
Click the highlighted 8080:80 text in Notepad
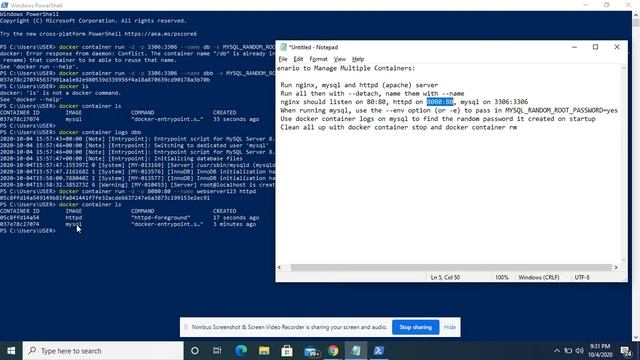(440, 102)
